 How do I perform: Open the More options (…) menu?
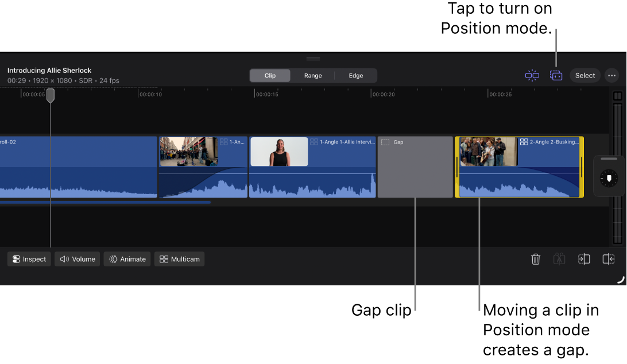click(611, 75)
